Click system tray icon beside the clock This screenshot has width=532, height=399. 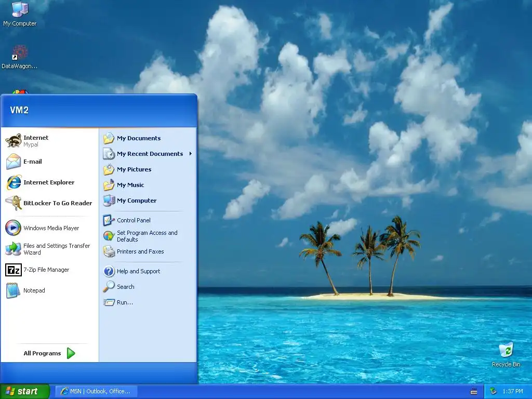click(493, 391)
